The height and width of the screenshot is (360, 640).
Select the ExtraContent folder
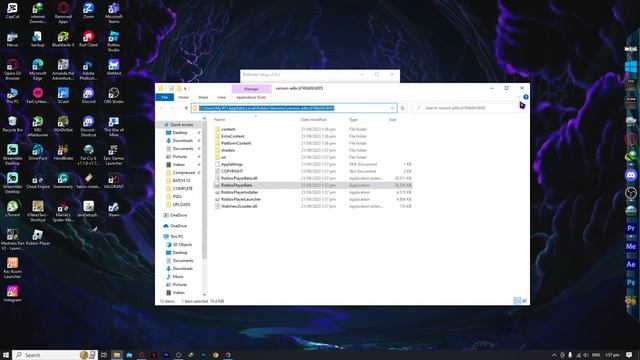point(233,136)
